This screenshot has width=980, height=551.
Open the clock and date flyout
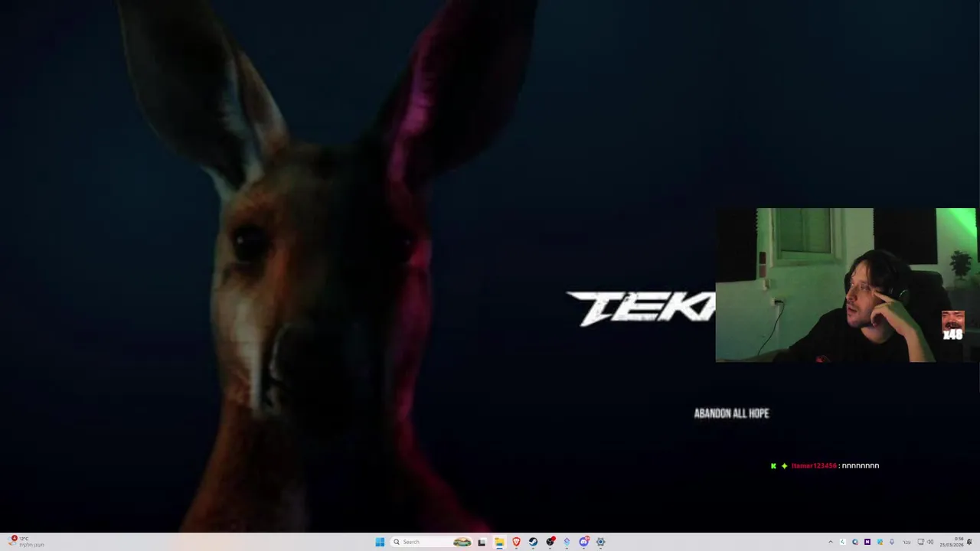click(x=952, y=542)
